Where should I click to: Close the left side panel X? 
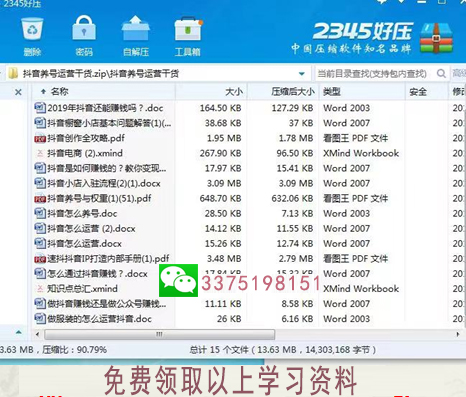coord(18,92)
